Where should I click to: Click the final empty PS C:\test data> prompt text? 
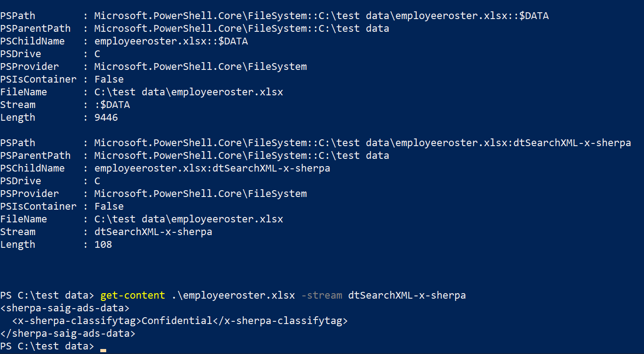(x=47, y=346)
